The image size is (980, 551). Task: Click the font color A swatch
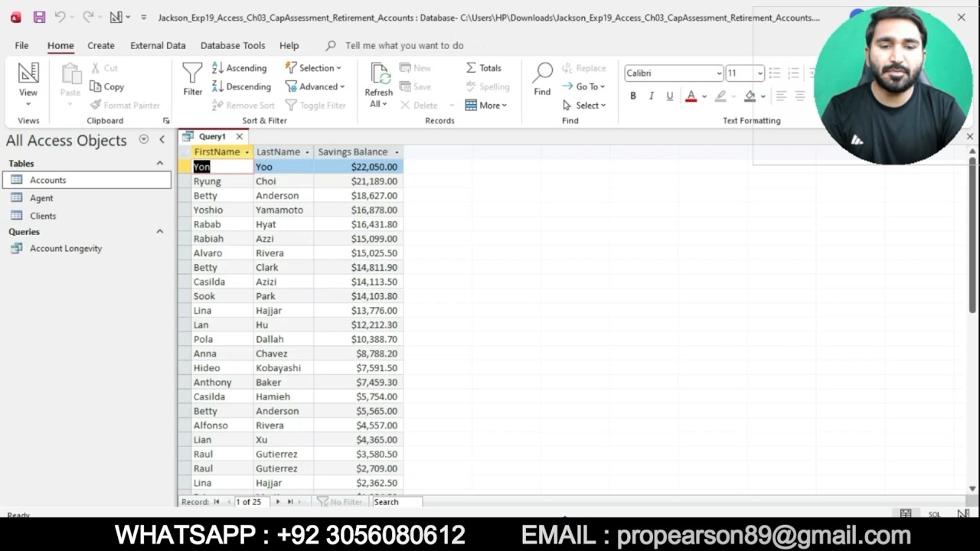(691, 96)
